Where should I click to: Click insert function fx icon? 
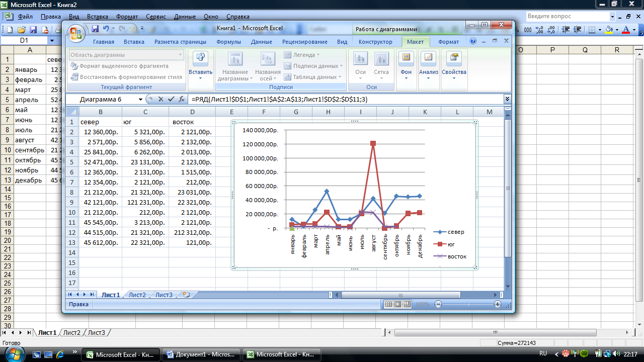click(x=182, y=99)
